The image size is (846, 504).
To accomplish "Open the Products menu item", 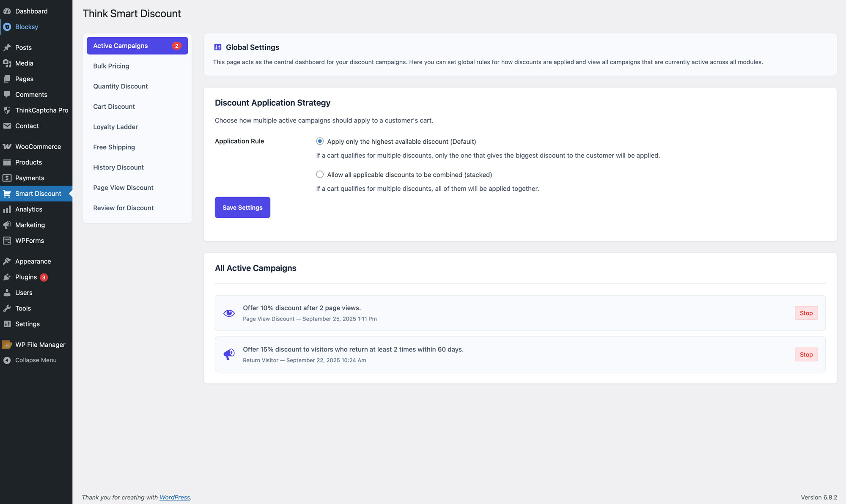I will [28, 162].
